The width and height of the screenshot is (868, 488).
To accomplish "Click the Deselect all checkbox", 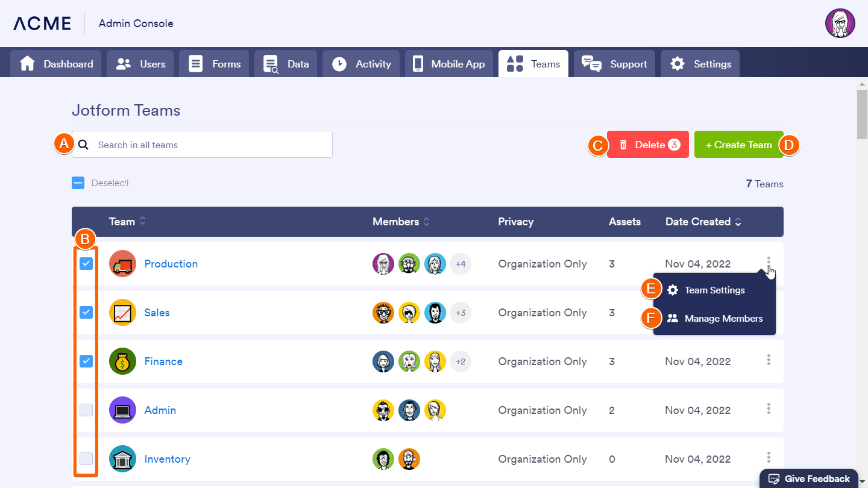I will click(x=78, y=183).
